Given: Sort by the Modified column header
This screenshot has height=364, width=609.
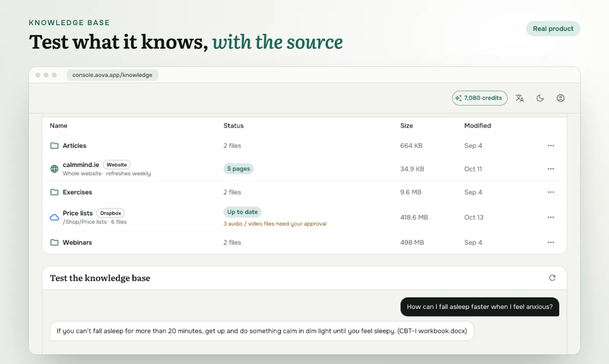Looking at the screenshot, I should [478, 126].
